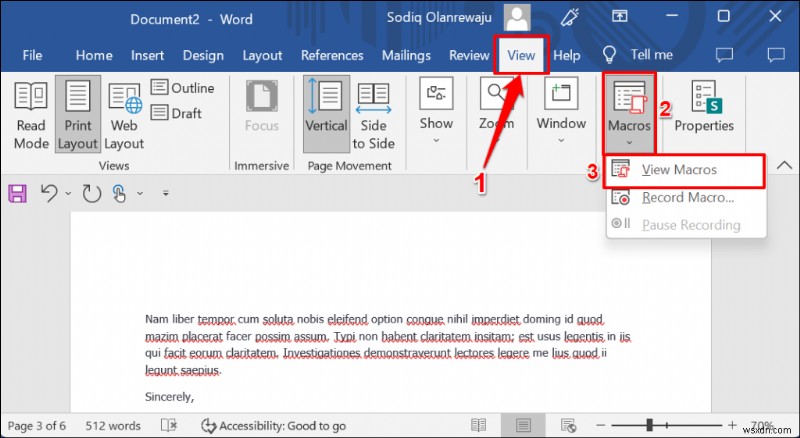Choose View Macros from the menu

pos(686,170)
